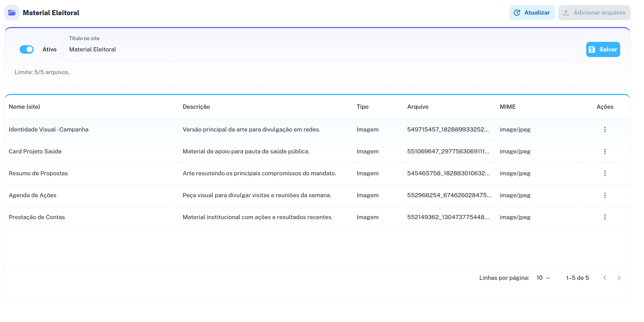This screenshot has height=322, width=644.
Task: Focus the Título no site field
Action: pyautogui.click(x=321, y=49)
